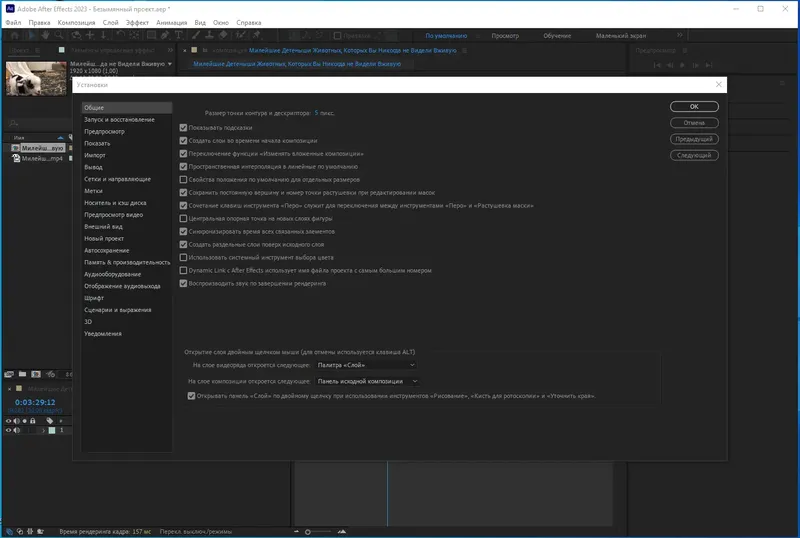Screen dimensions: 800x538
Task: Click the OK button in Установки dialog
Action: coord(694,107)
